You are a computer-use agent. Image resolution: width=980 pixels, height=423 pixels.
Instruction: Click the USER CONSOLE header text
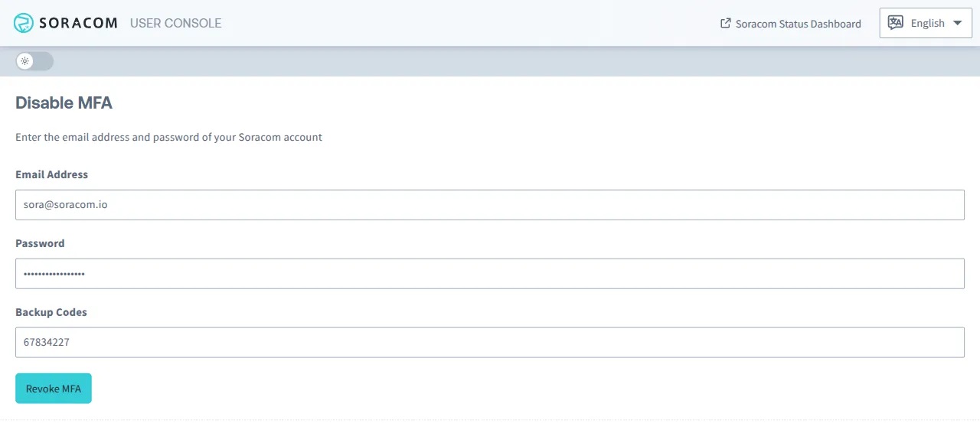click(x=175, y=23)
